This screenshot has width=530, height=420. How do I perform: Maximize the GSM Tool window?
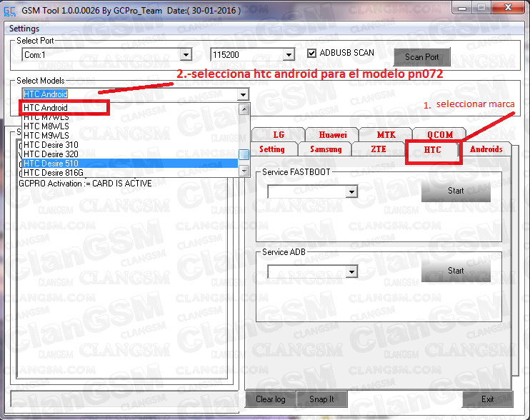pos(481,7)
